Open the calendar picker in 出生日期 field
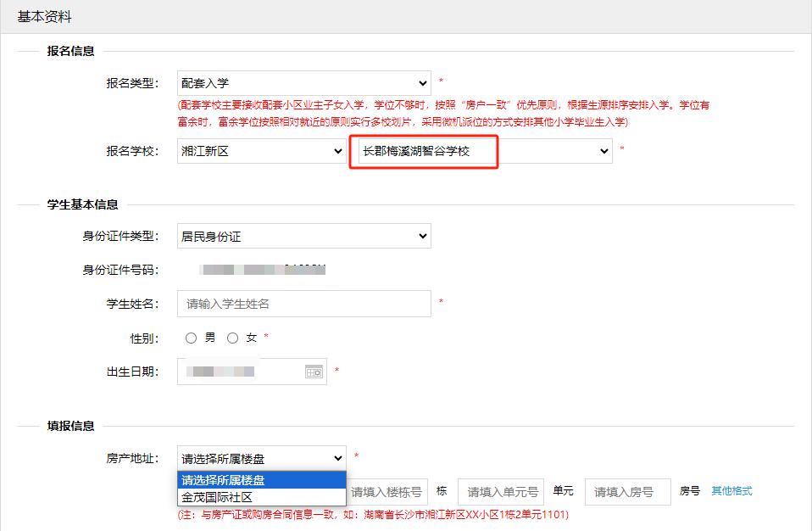812x531 pixels. point(314,372)
